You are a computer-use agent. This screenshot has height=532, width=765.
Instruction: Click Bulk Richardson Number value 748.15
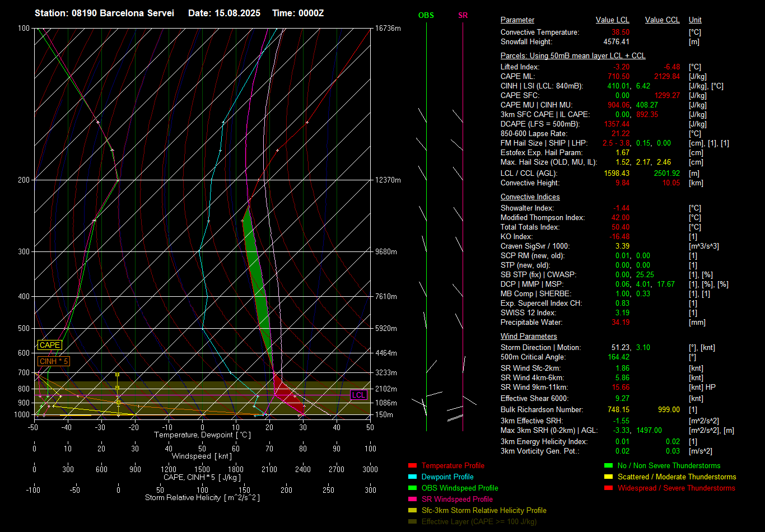(x=618, y=410)
